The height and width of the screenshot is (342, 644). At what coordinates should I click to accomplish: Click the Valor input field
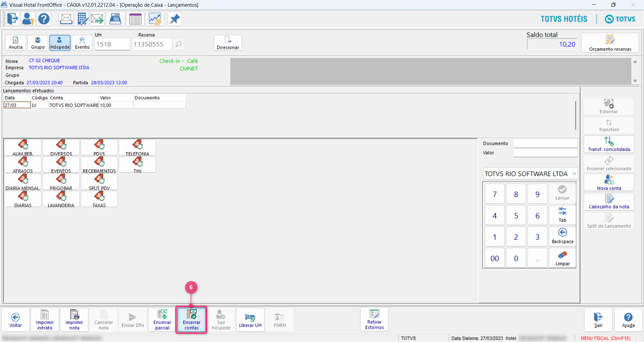pos(545,153)
